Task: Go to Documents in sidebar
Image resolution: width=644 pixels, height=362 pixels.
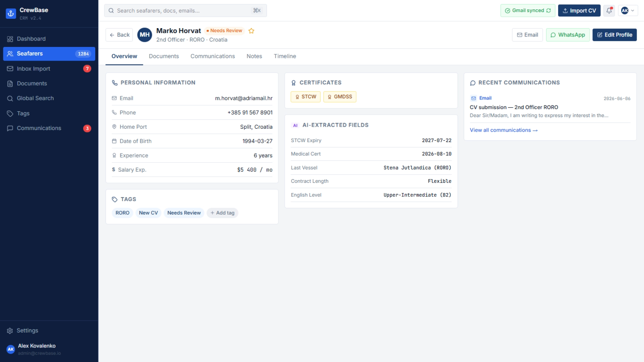Action: 49,83
